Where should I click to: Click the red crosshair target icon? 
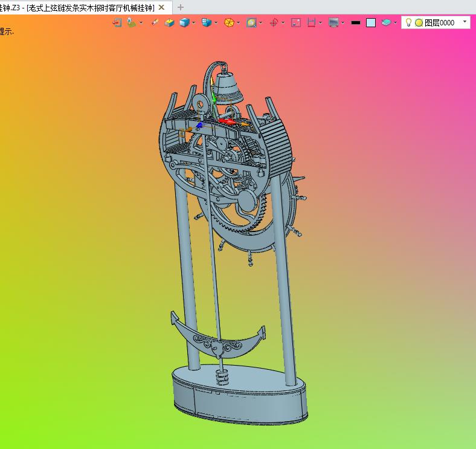pyautogui.click(x=274, y=23)
